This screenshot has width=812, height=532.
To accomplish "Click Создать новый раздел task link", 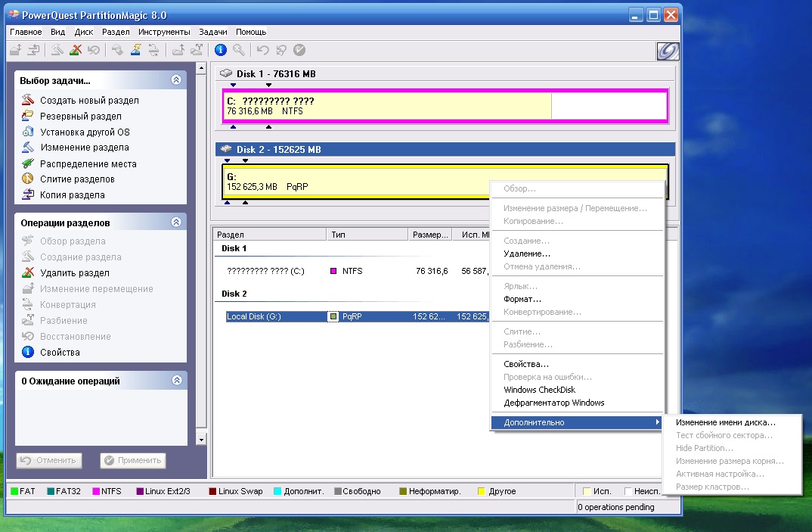I will pyautogui.click(x=89, y=100).
